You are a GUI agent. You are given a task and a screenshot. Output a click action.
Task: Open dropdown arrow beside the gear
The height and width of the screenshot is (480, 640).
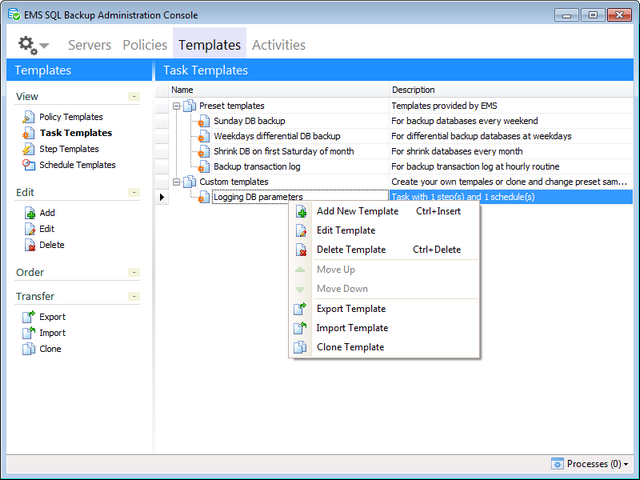point(44,45)
